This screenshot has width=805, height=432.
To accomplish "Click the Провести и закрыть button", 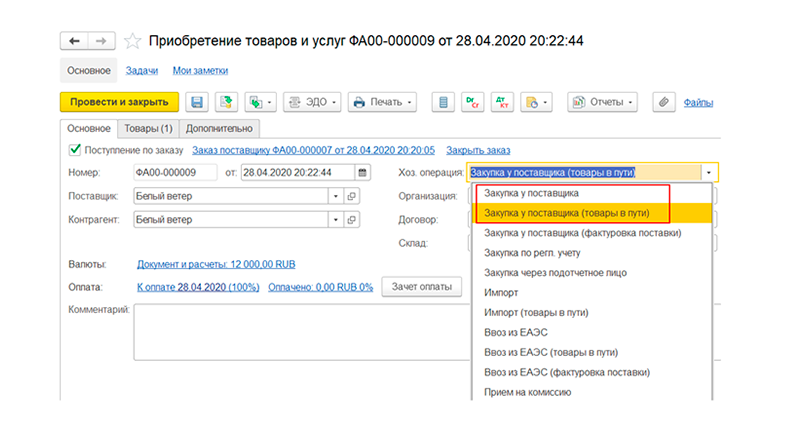I will tap(119, 102).
